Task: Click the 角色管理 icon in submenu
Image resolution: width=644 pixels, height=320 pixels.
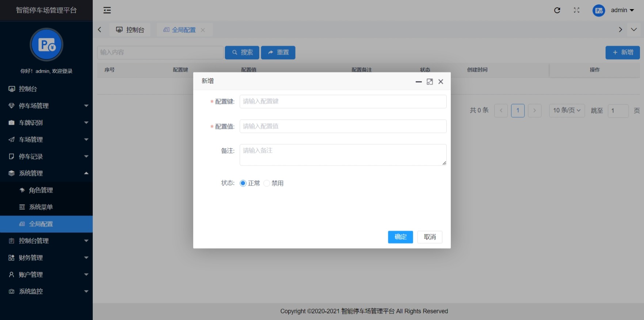Action: pyautogui.click(x=22, y=190)
